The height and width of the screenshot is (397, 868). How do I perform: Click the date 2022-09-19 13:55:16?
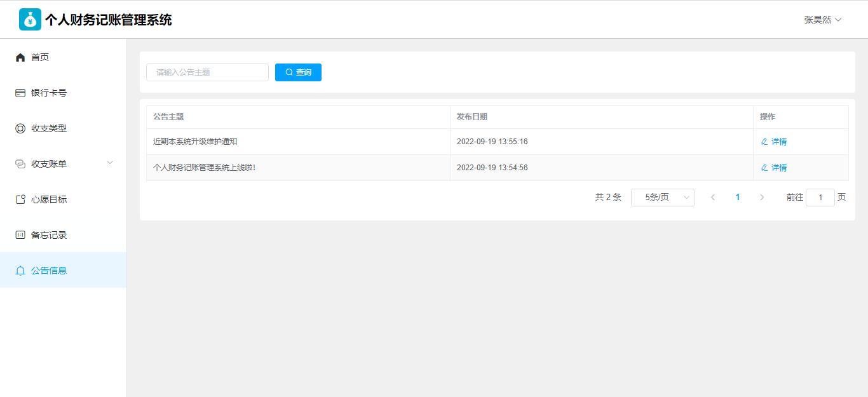coord(492,142)
